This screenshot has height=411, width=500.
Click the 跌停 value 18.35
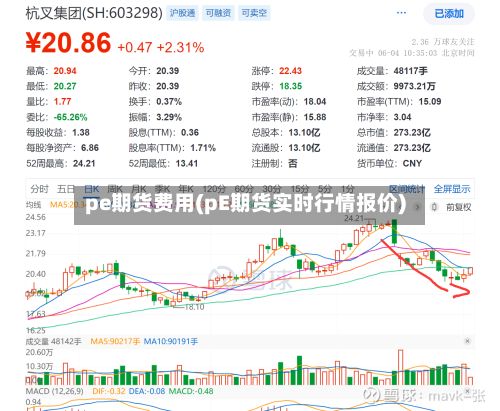click(290, 86)
